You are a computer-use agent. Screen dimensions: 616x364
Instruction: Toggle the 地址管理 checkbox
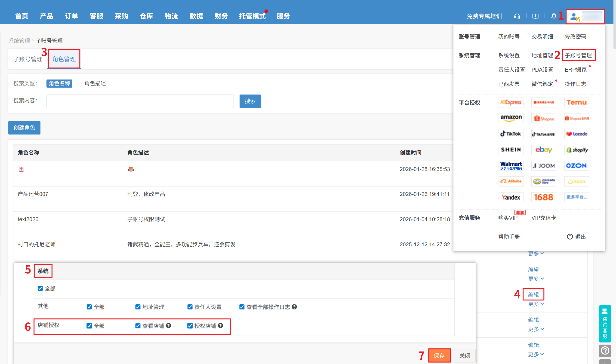click(138, 307)
